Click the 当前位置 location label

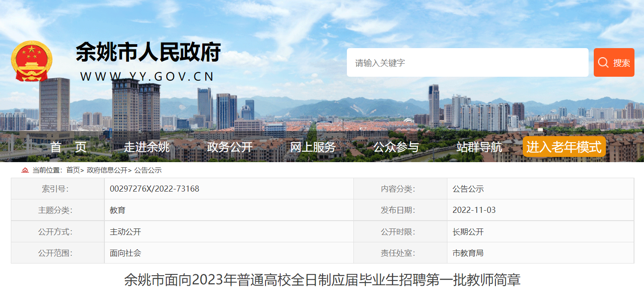tap(48, 170)
